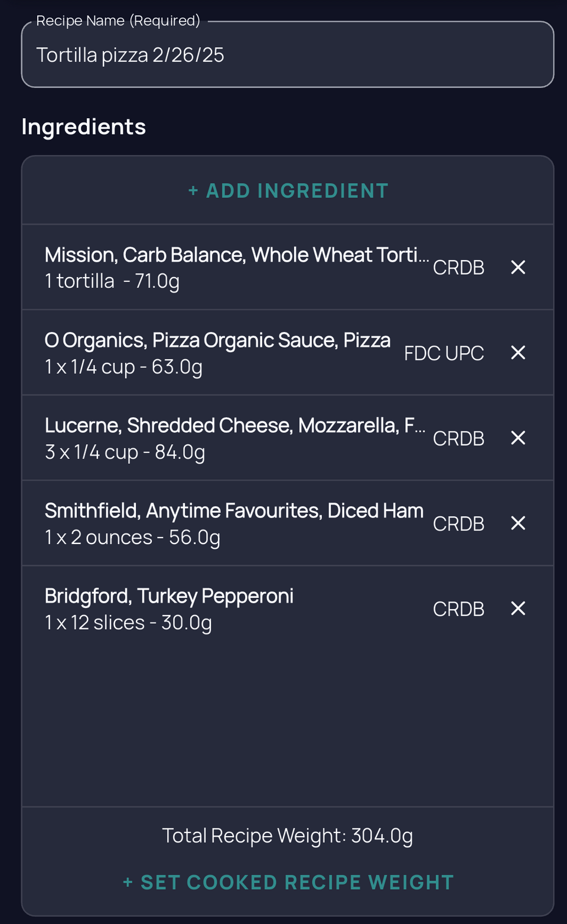
Task: Delete the O Organics pizza sauce ingredient
Action: pyautogui.click(x=518, y=353)
